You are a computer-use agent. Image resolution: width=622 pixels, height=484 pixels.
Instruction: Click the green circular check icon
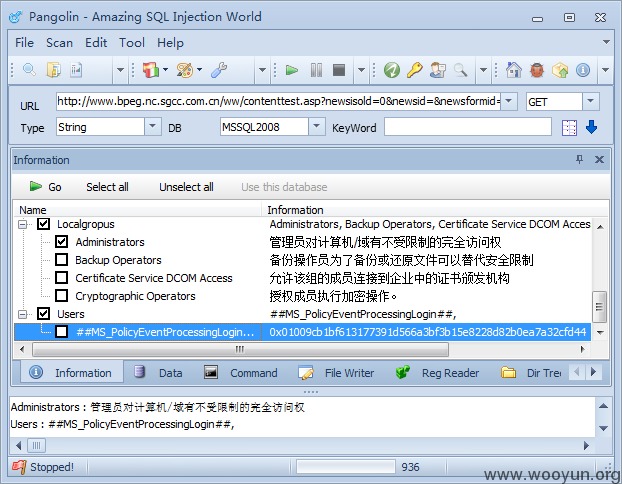click(392, 70)
